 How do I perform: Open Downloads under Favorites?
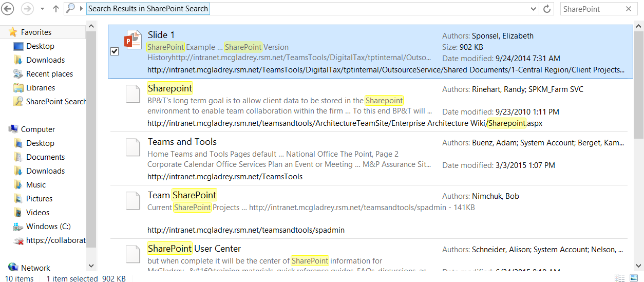[x=46, y=60]
